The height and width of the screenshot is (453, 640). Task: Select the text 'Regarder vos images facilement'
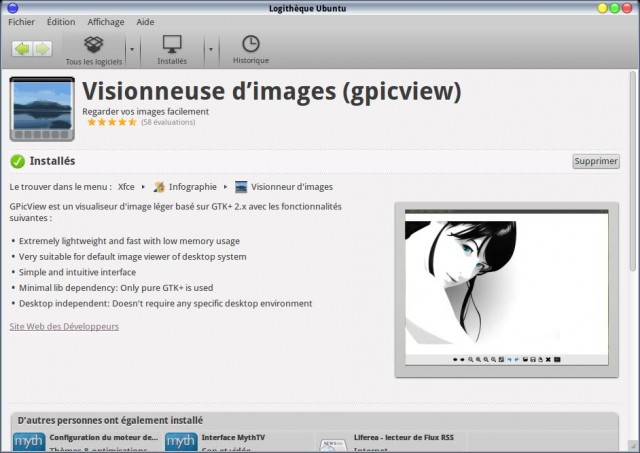coord(146,111)
